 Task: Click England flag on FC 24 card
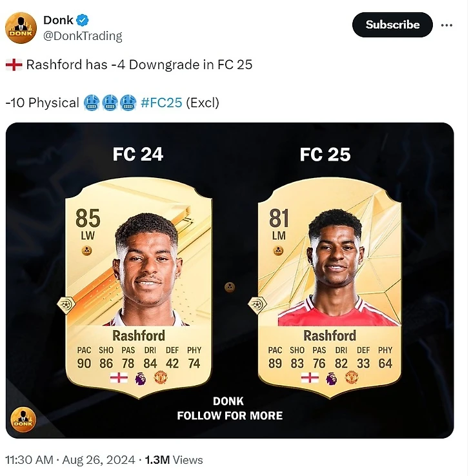tap(119, 378)
